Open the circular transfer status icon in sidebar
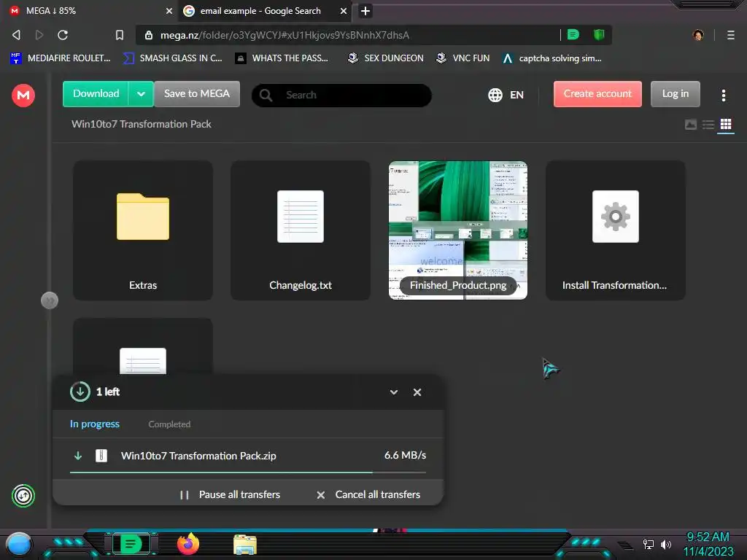This screenshot has height=560, width=747. (23, 496)
